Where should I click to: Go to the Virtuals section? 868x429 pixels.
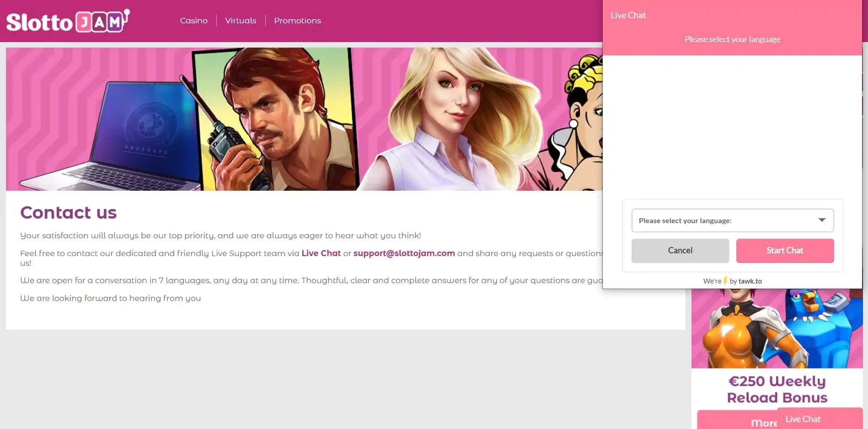(x=241, y=21)
